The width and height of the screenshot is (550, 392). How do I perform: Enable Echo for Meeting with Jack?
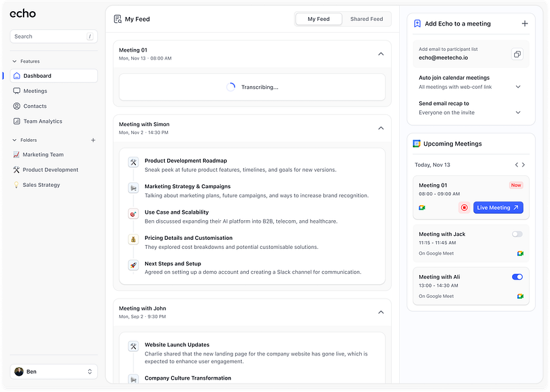click(x=517, y=234)
